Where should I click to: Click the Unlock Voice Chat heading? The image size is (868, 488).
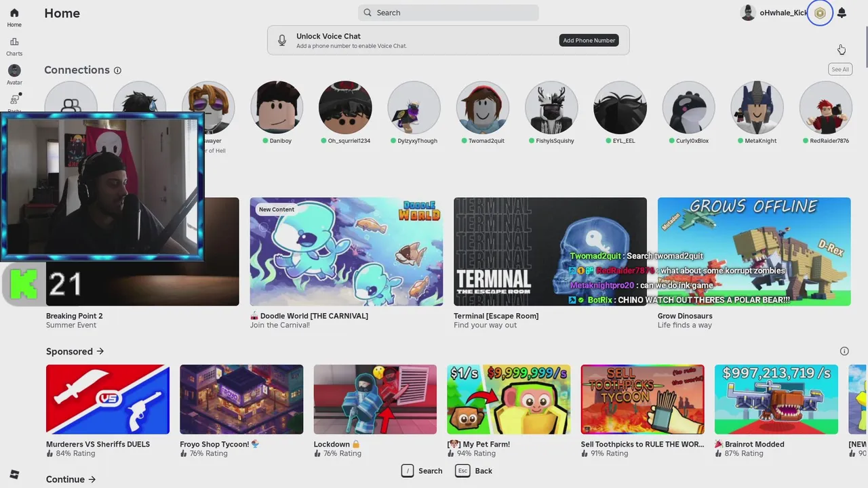coord(328,36)
